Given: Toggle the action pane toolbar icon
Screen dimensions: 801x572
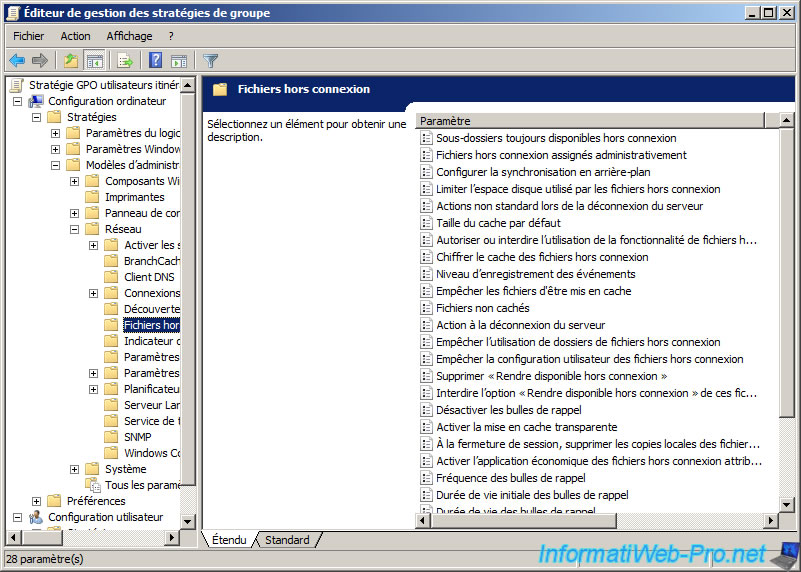Looking at the screenshot, I should [179, 61].
